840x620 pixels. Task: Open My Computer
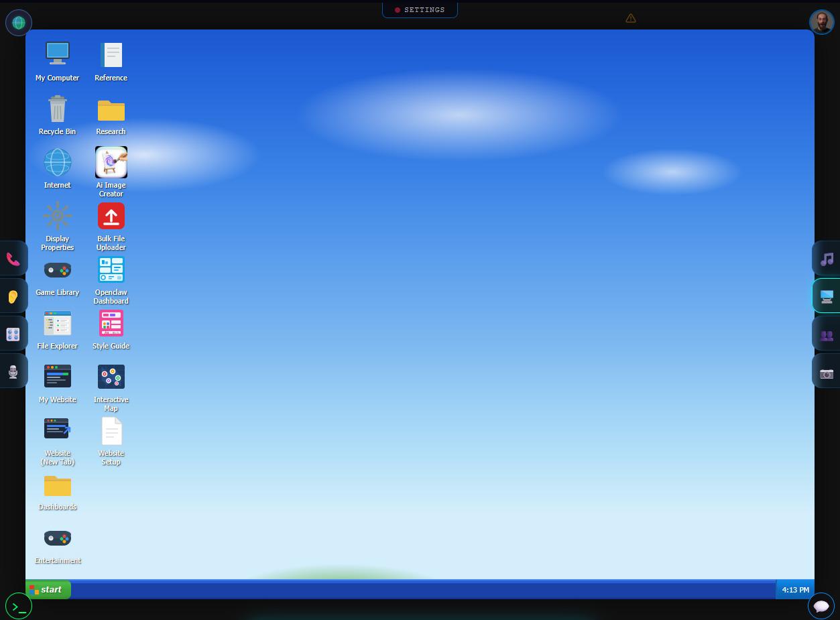pyautogui.click(x=58, y=53)
